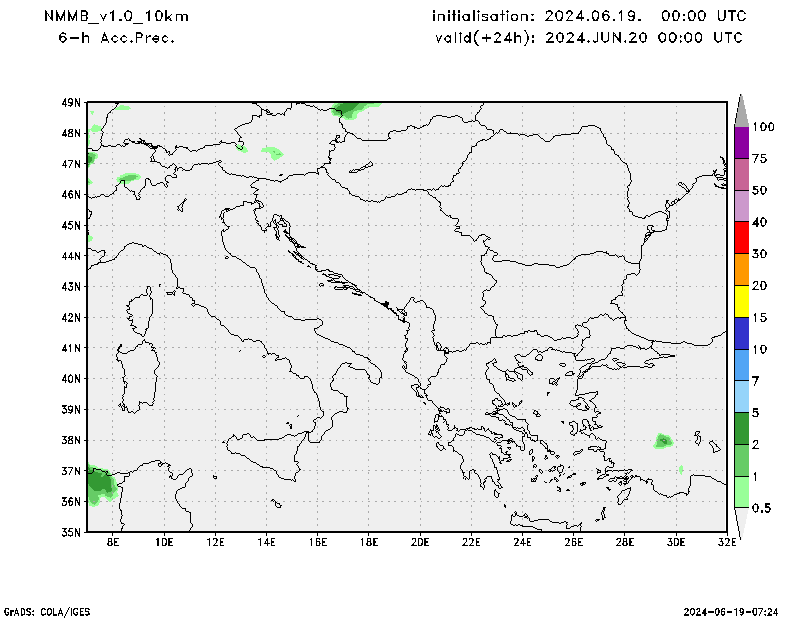Click the 49N latitude axis label
Screen dimensions: 800x618
pos(70,102)
